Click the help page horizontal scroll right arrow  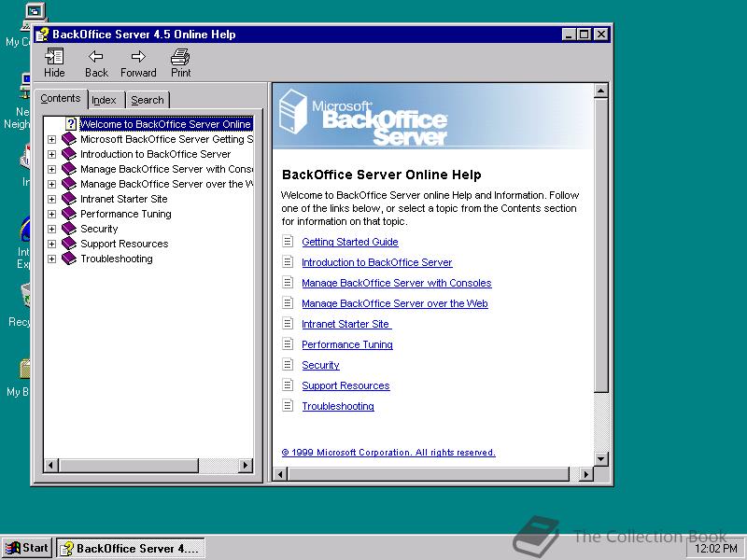pyautogui.click(x=586, y=474)
